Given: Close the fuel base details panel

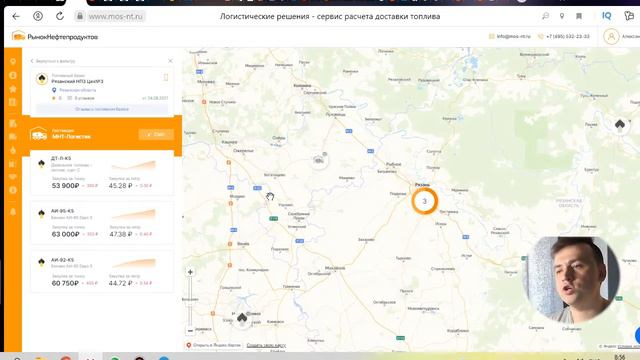Looking at the screenshot, I should pyautogui.click(x=170, y=61).
